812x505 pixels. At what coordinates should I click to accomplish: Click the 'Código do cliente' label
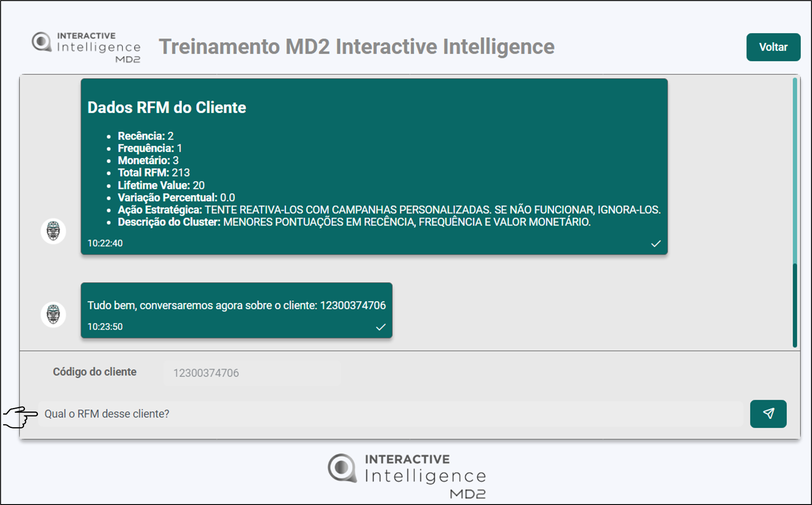pyautogui.click(x=94, y=372)
